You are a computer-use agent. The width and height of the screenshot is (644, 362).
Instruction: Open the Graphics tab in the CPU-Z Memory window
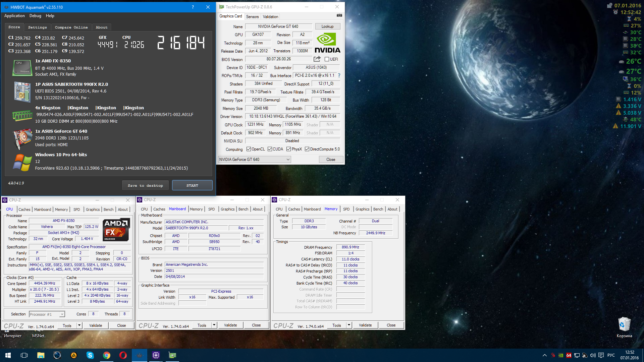click(x=362, y=209)
